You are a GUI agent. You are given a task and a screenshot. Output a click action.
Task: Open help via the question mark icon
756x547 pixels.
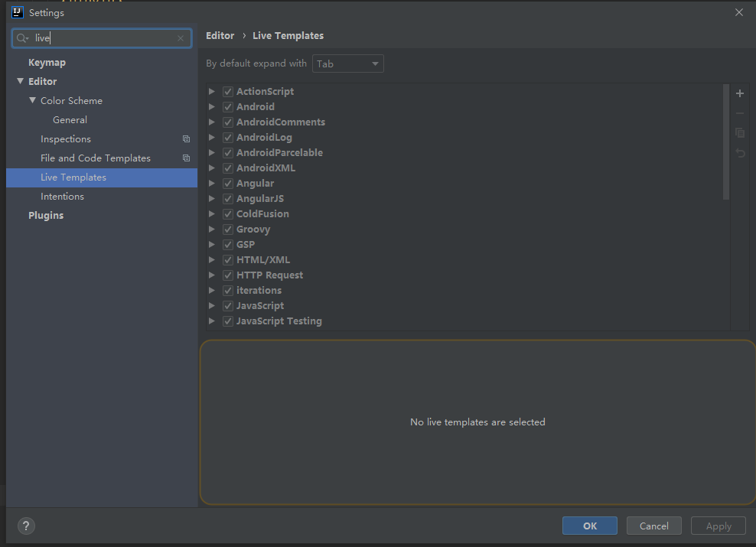26,526
